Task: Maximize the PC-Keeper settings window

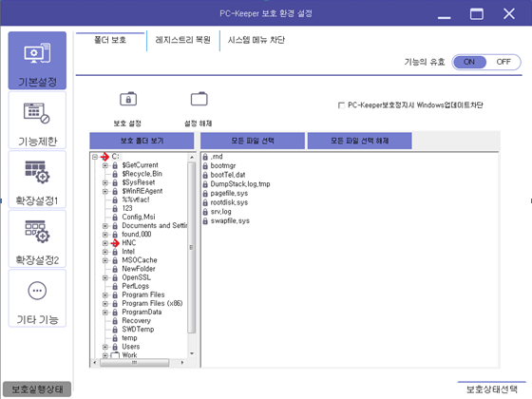Action: coord(477,14)
